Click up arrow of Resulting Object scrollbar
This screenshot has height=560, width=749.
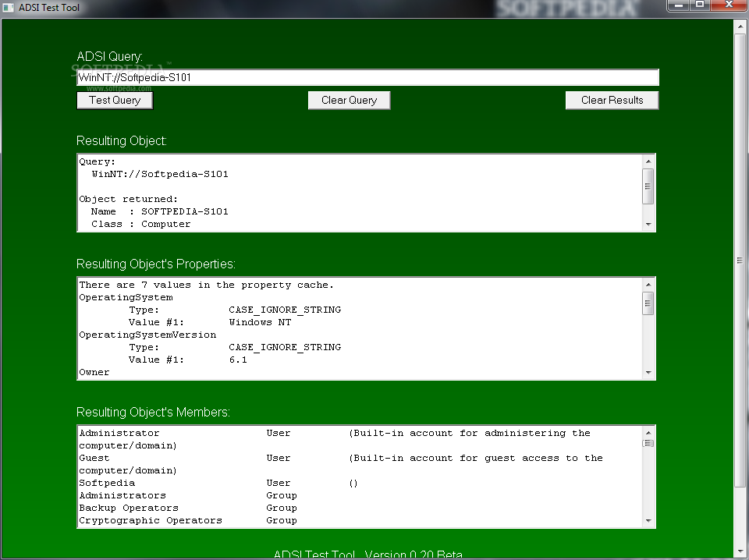click(648, 161)
